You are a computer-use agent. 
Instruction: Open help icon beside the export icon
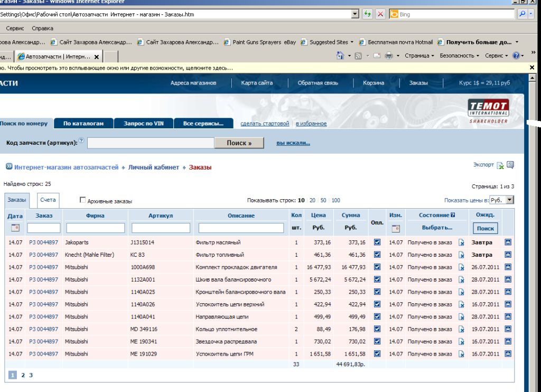[x=510, y=165]
